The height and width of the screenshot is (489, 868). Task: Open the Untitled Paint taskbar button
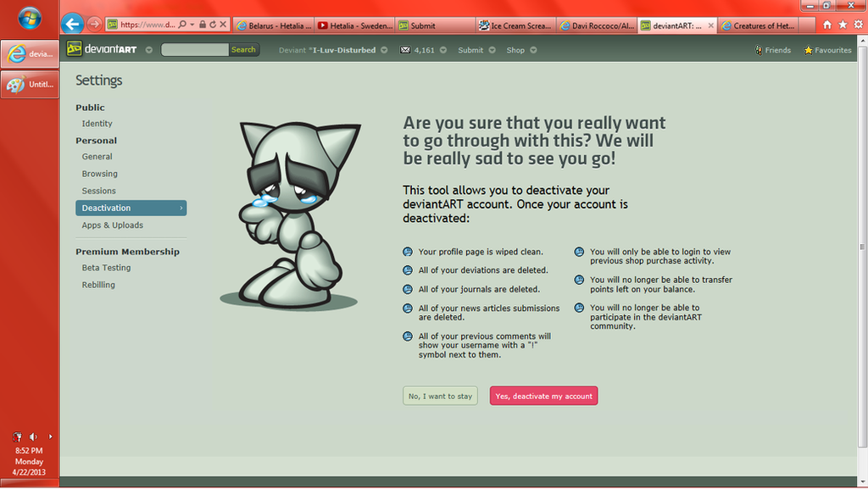click(30, 84)
